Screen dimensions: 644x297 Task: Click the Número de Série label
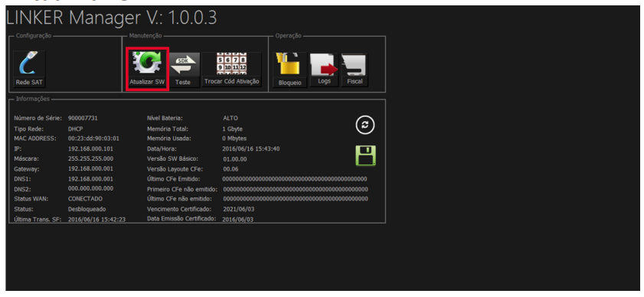coord(38,118)
